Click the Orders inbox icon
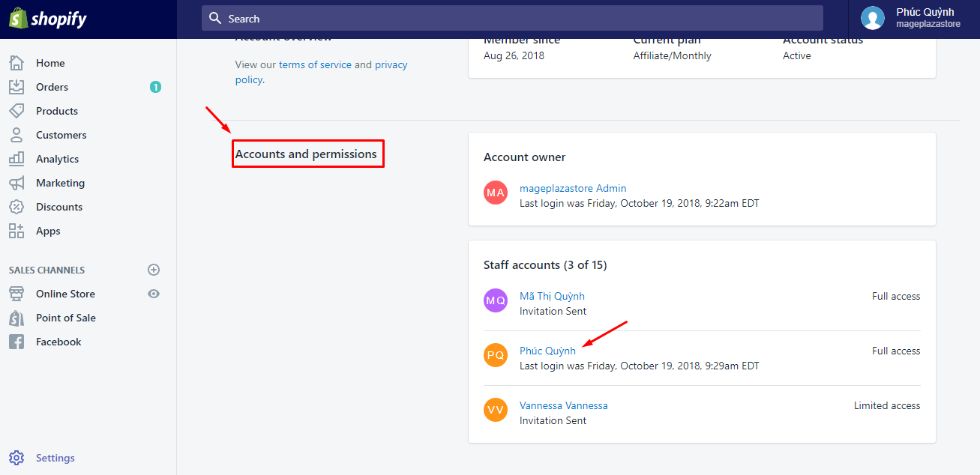The height and width of the screenshot is (475, 980). 16,87
